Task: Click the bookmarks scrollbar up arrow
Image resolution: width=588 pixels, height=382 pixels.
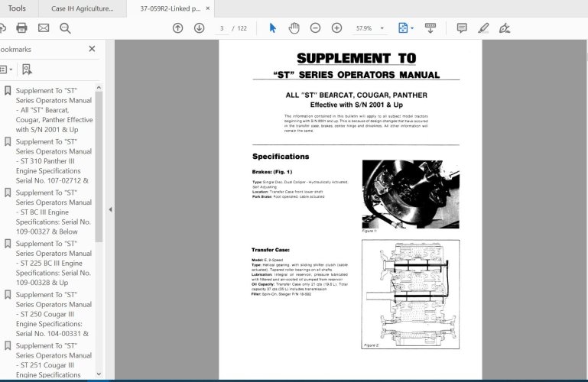Action: (x=99, y=88)
